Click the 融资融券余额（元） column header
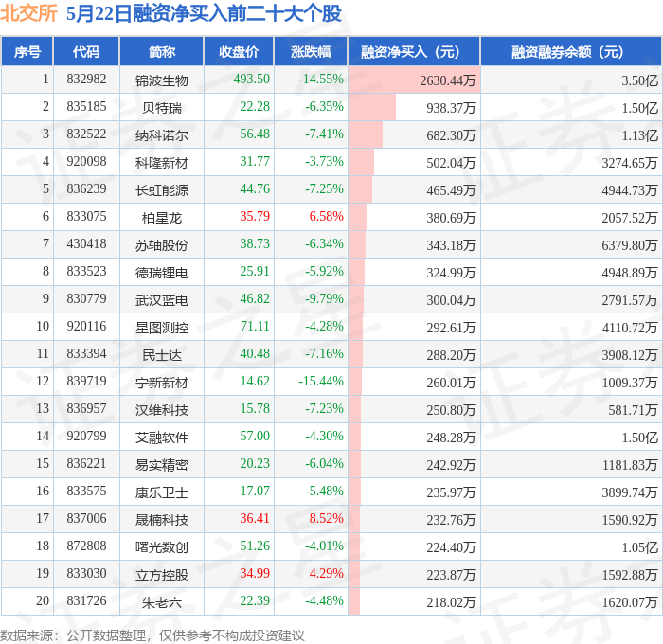 tap(571, 51)
